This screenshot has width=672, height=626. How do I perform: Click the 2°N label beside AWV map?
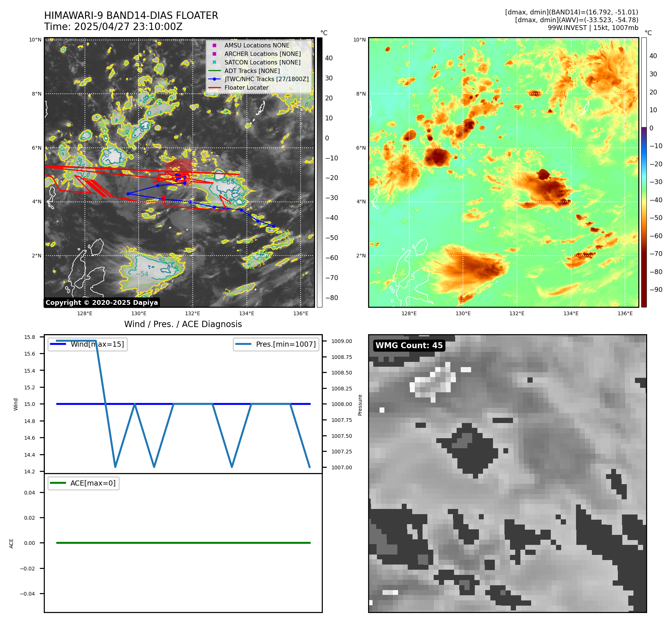click(x=361, y=256)
